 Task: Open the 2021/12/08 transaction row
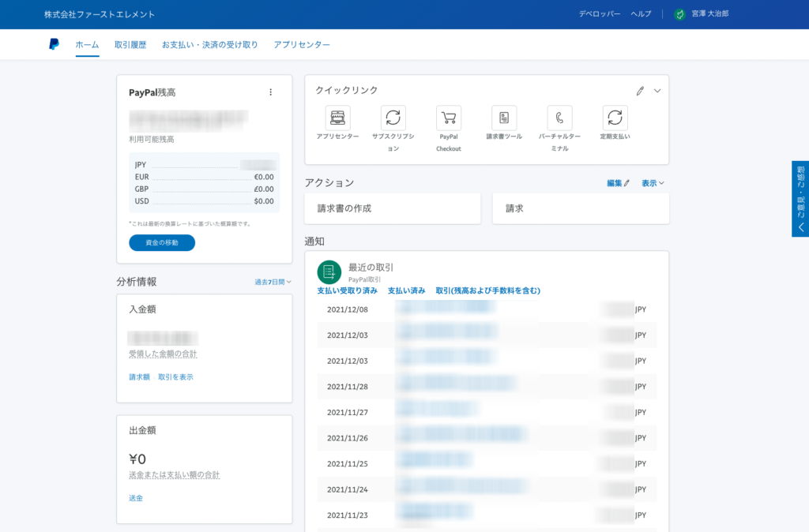click(487, 309)
